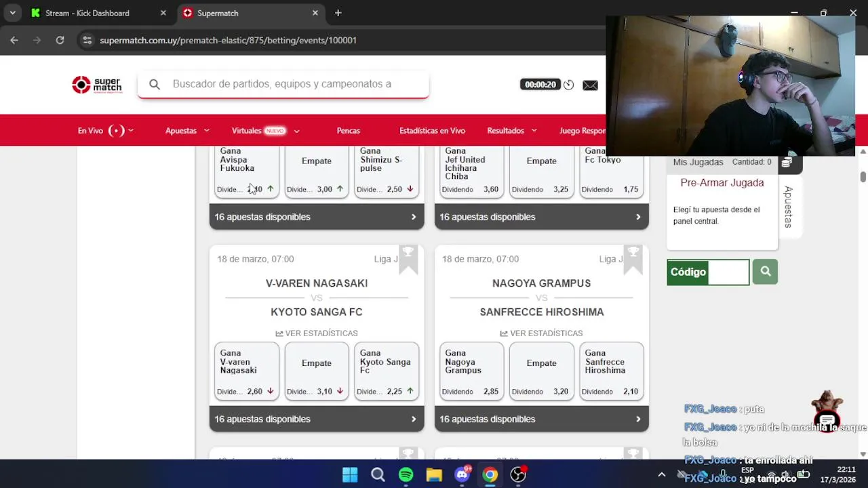Open the Pencas menu item
868x488 pixels.
coord(349,131)
